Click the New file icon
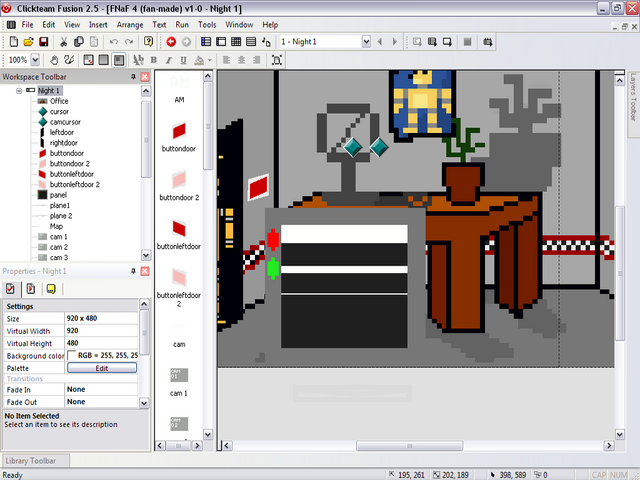Screen dimensions: 640x480 13,42
